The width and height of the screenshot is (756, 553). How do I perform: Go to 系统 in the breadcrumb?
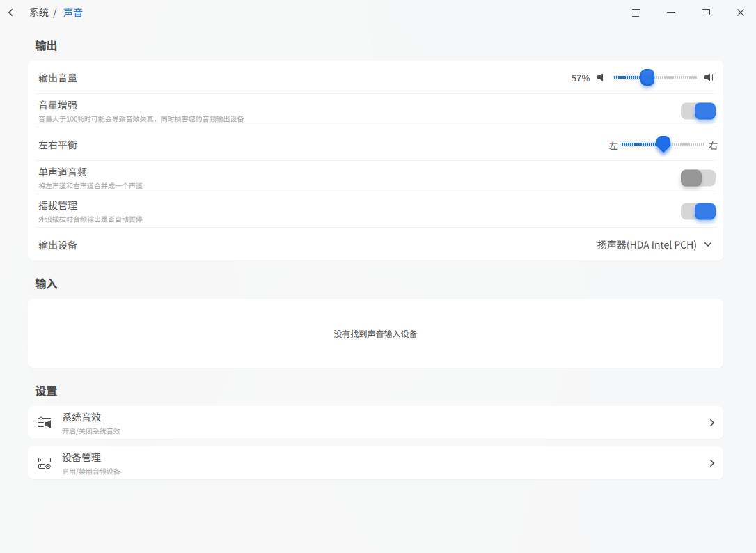[x=39, y=13]
